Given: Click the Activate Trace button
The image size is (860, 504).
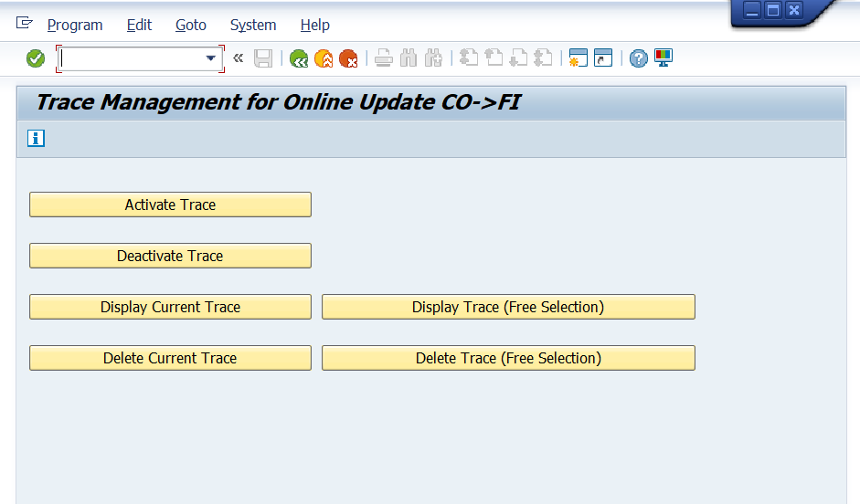Looking at the screenshot, I should tap(171, 205).
